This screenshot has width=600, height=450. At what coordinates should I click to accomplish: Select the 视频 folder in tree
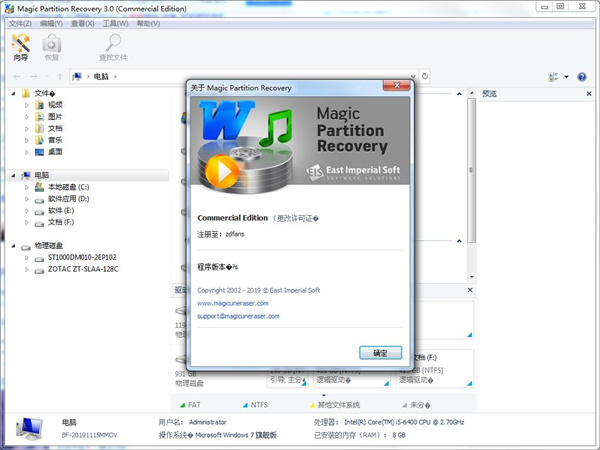click(55, 105)
